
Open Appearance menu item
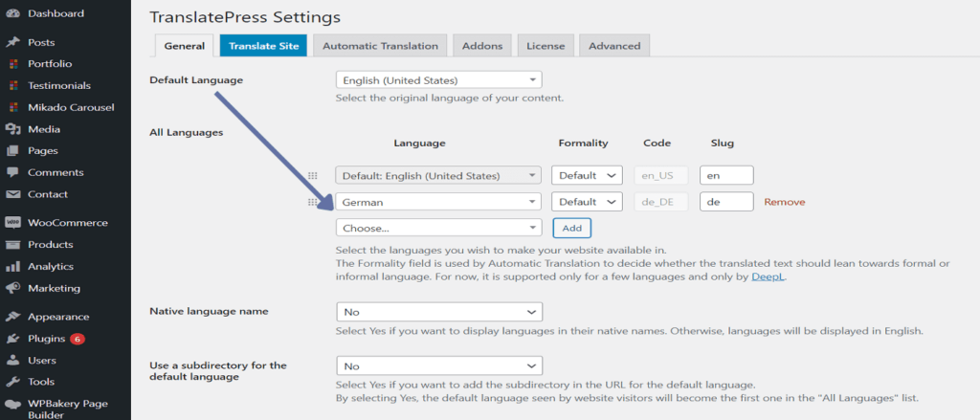tap(58, 317)
